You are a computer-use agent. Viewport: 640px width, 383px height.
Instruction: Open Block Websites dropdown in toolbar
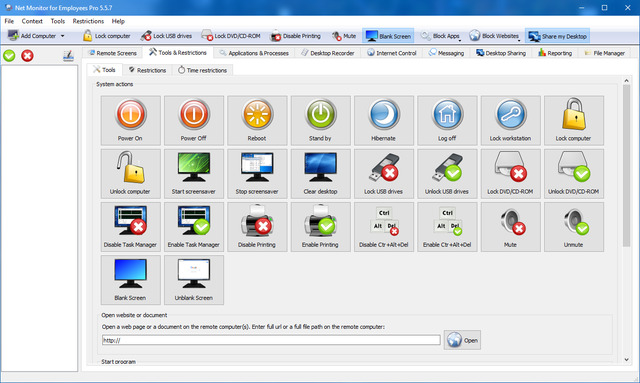[495, 36]
